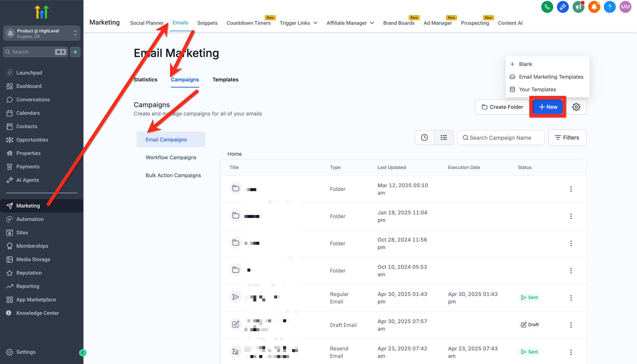Select AI Agents in the sidebar
This screenshot has height=364, width=637.
[28, 180]
